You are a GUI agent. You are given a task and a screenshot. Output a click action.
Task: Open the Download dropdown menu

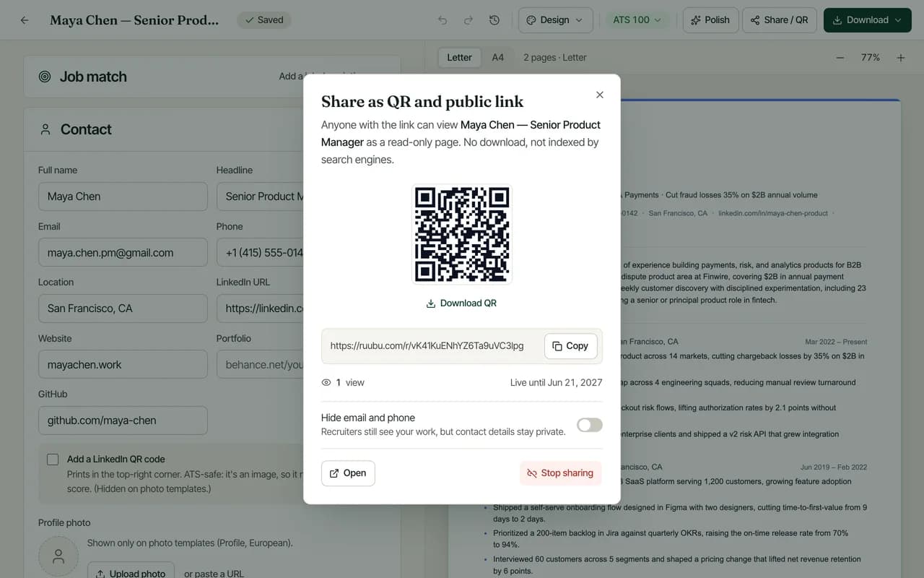point(867,20)
